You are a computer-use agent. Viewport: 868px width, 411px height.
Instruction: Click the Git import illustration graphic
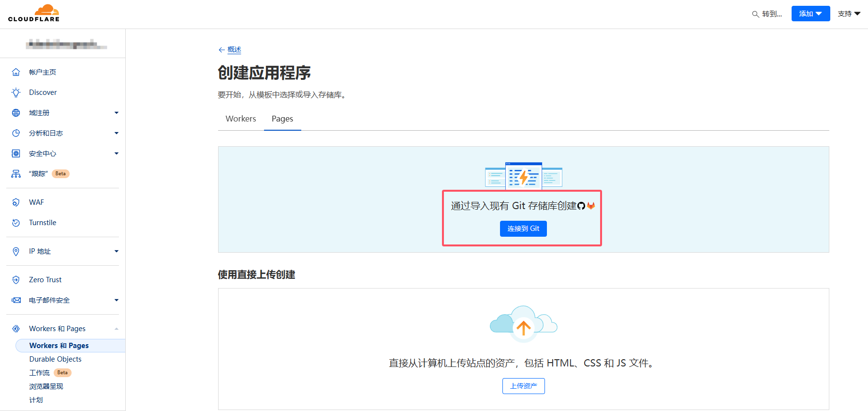(524, 175)
